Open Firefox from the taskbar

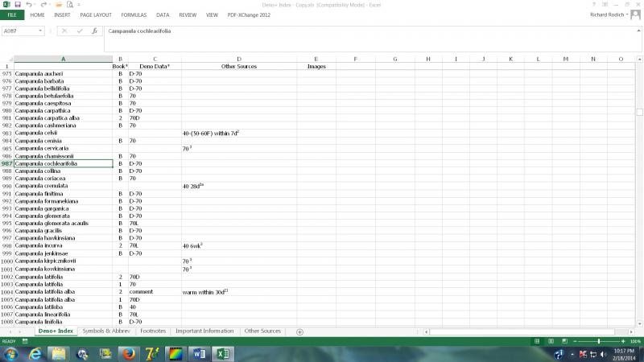pyautogui.click(x=128, y=353)
